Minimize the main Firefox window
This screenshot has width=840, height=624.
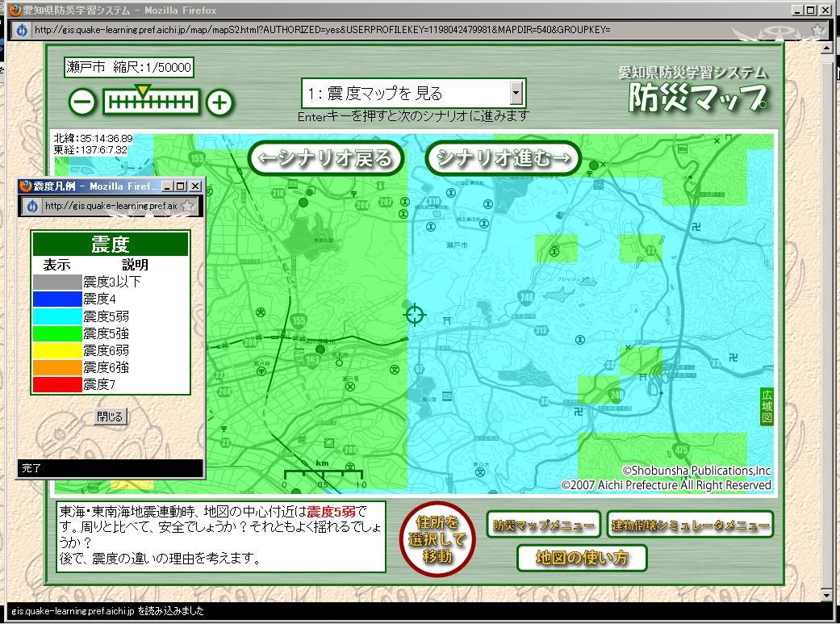click(798, 10)
